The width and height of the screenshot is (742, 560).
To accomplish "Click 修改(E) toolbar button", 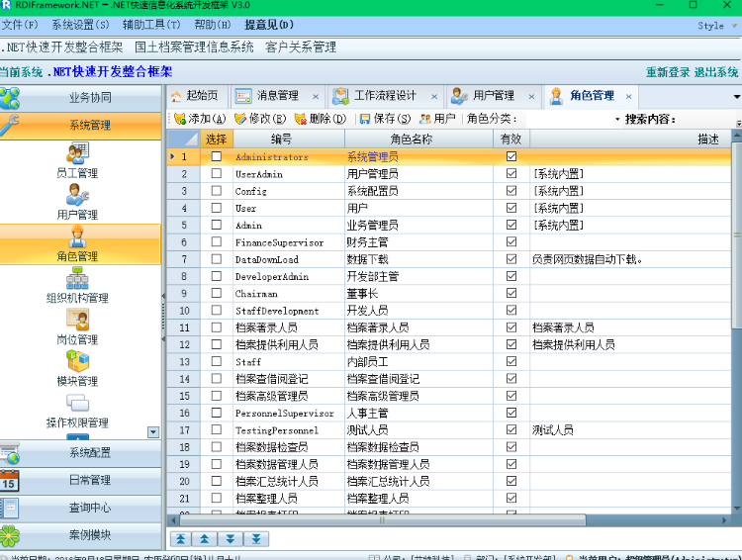I will pos(260,119).
